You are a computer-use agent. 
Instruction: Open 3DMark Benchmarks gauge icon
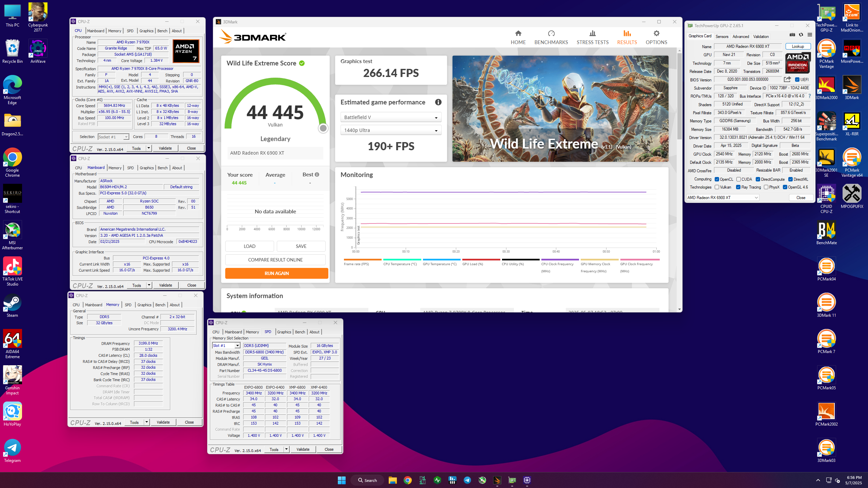point(551,33)
